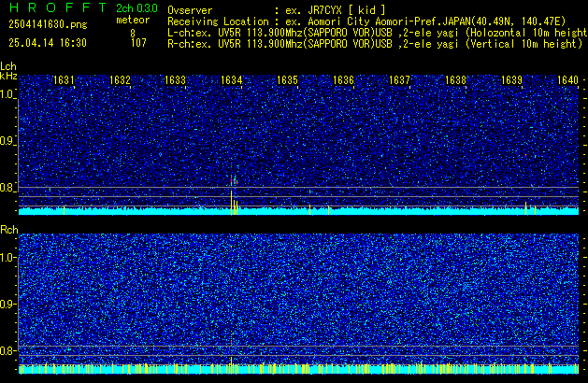This screenshot has width=588, height=383.
Task: Click the date stamp 25.04.14 16:30
Action: click(48, 43)
